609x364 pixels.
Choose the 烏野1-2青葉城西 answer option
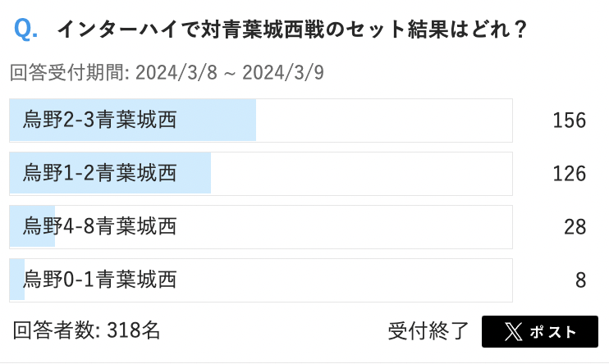click(x=100, y=173)
